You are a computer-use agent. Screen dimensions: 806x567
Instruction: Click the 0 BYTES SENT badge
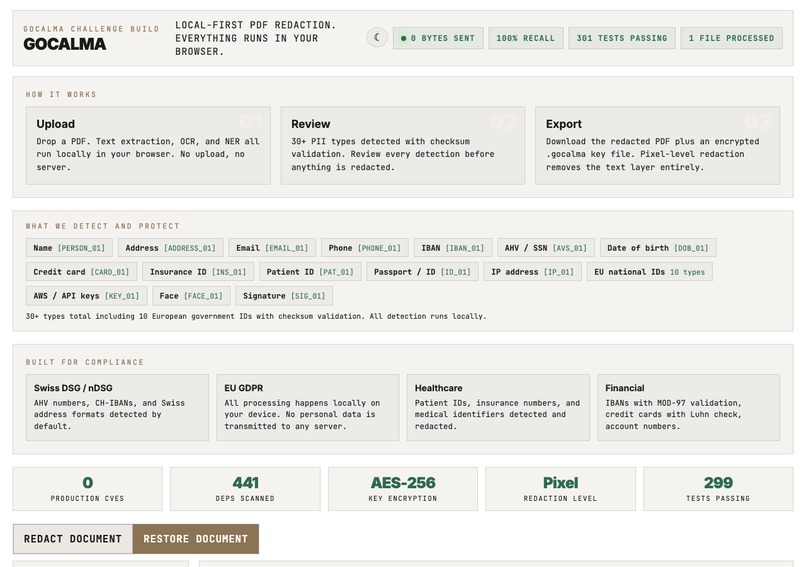click(x=438, y=38)
